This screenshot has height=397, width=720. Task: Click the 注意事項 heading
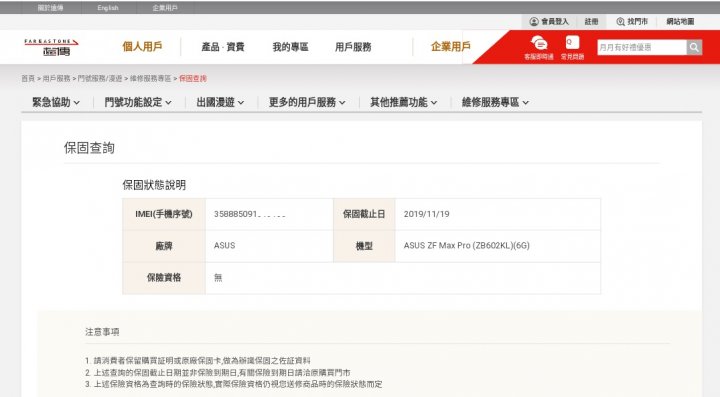coord(102,332)
